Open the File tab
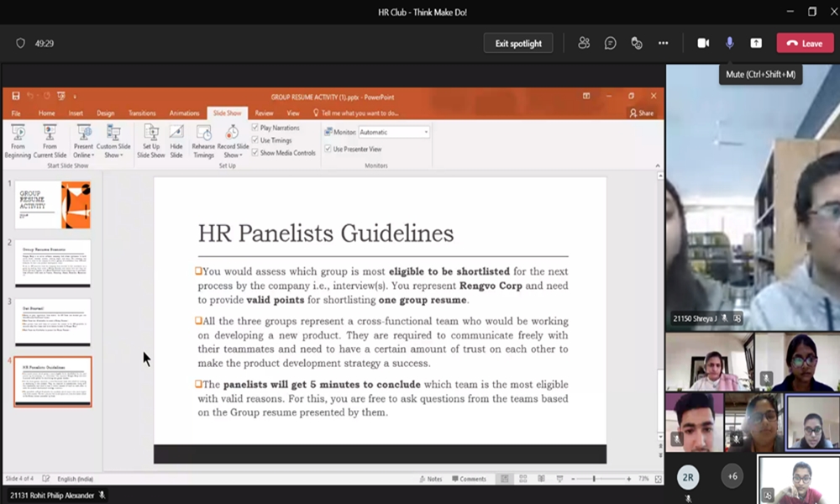The width and height of the screenshot is (840, 504). [16, 113]
